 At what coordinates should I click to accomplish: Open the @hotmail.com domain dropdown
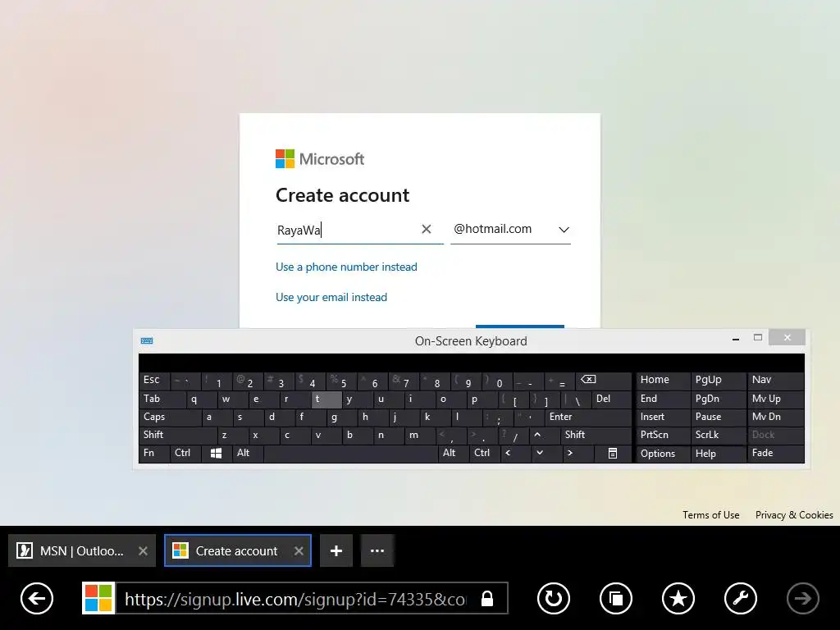pyautogui.click(x=510, y=230)
